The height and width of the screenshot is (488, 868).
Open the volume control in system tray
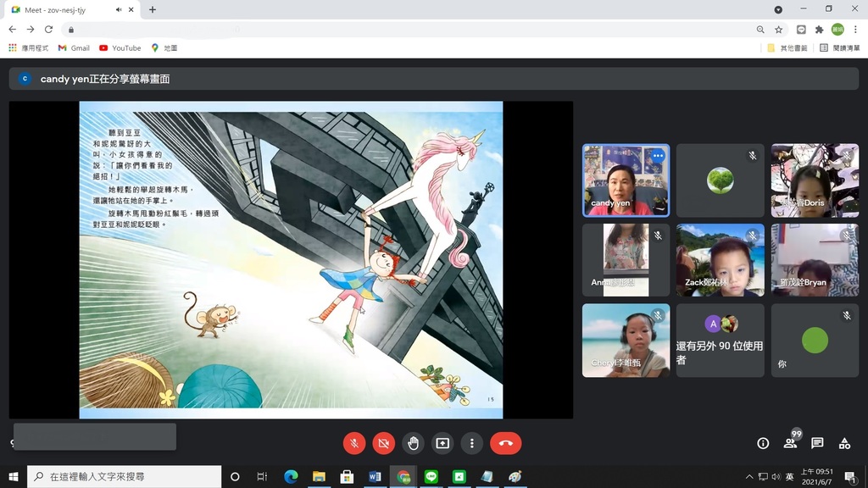(776, 476)
